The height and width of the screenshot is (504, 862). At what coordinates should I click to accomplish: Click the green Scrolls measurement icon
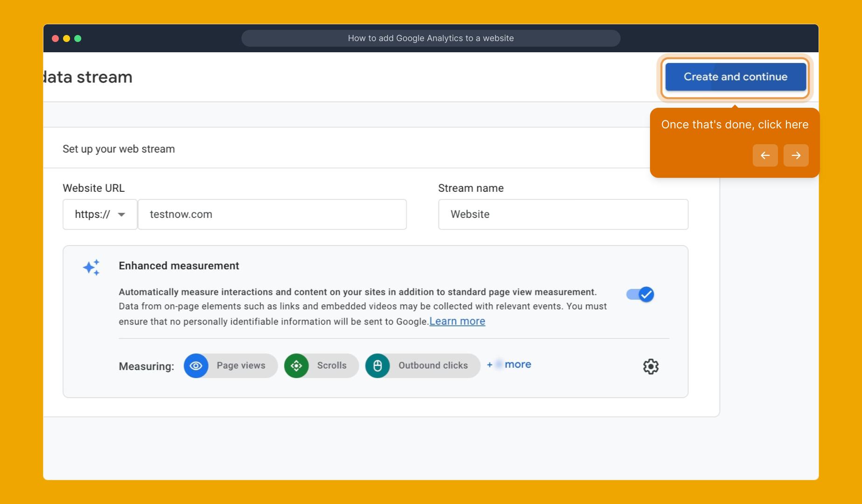pyautogui.click(x=297, y=366)
